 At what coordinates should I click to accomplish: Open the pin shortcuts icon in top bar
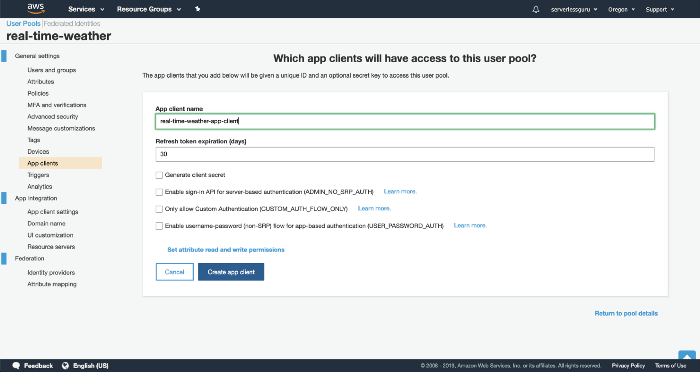pos(197,9)
